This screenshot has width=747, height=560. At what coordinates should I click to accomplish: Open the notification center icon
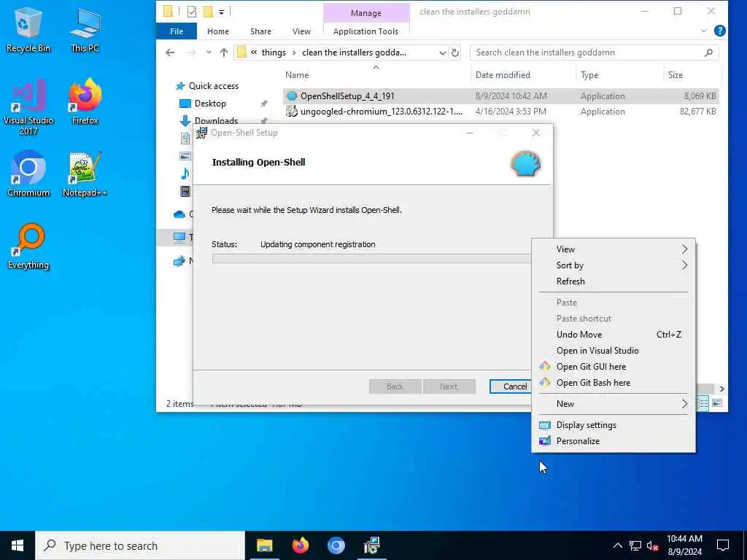coord(723,545)
